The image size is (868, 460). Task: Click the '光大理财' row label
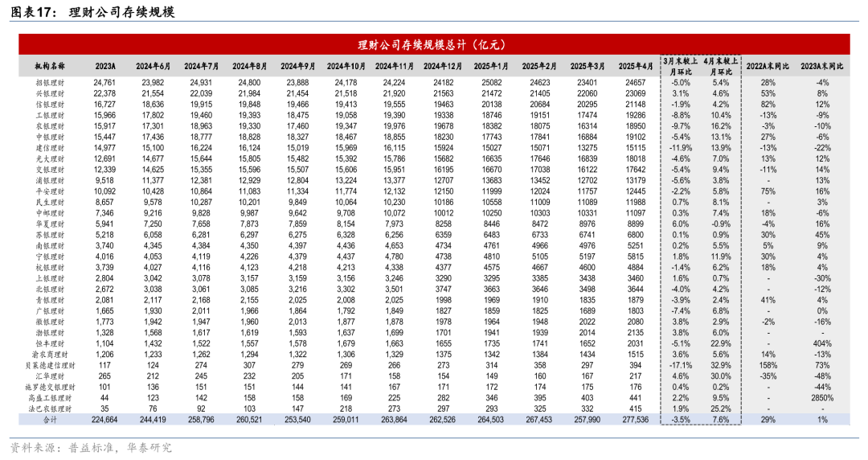(x=50, y=158)
